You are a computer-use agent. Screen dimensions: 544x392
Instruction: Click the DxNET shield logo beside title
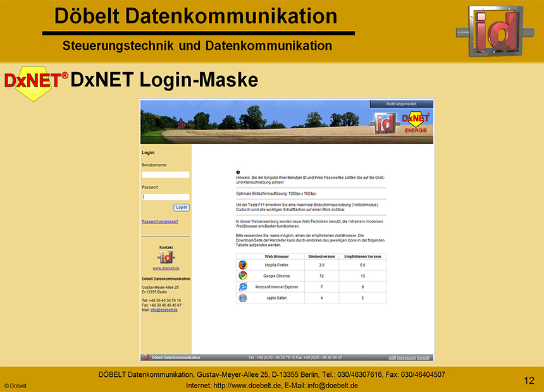[35, 83]
